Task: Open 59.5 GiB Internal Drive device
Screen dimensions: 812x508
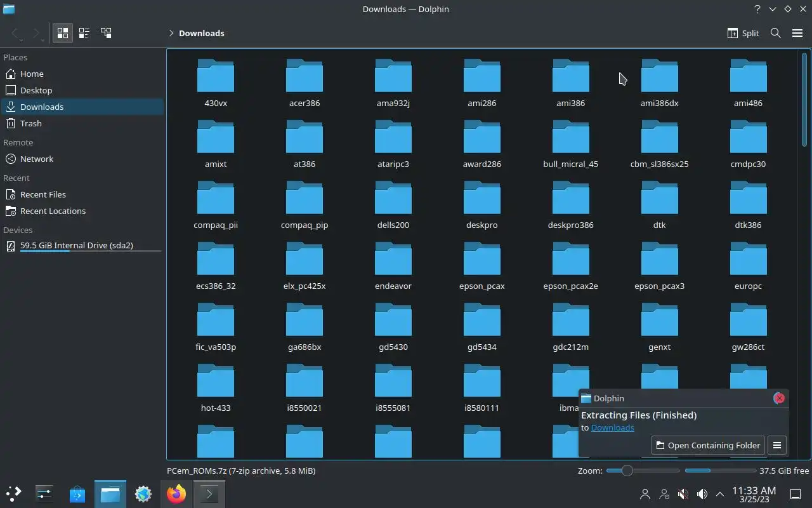Action: (82, 246)
